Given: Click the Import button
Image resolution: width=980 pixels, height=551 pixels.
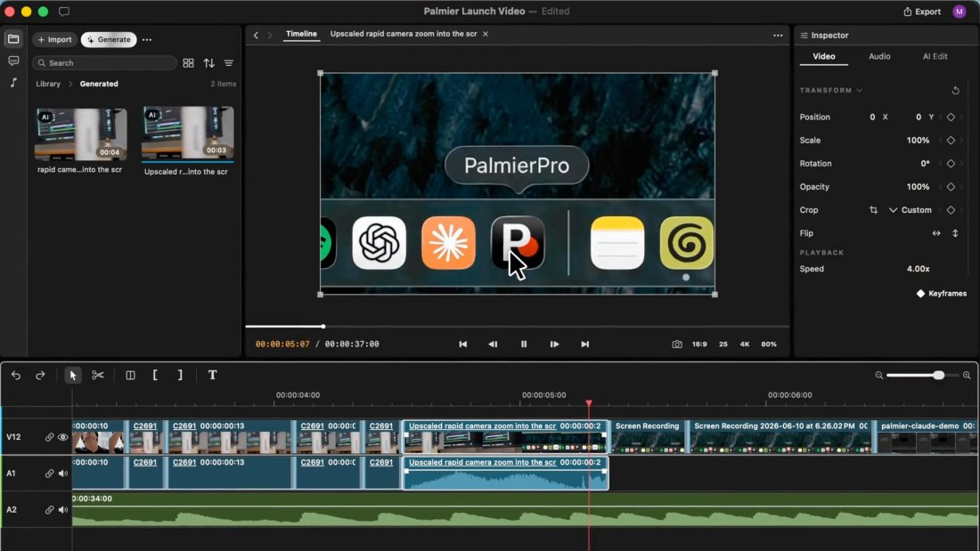Looking at the screenshot, I should tap(55, 39).
